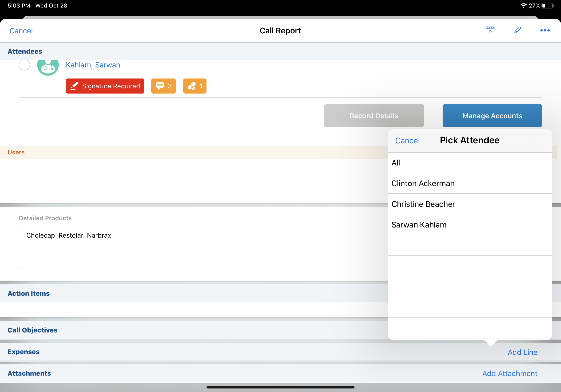Cancel the Call Report
Image resolution: width=561 pixels, height=392 pixels.
click(21, 31)
